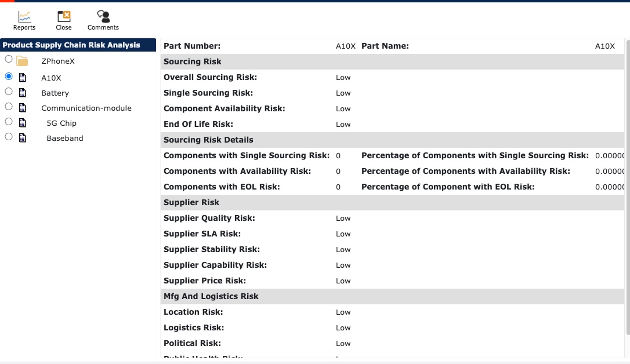Viewport: 630px width, 364px height.
Task: Open the Baseband tree item label
Action: coord(65,138)
